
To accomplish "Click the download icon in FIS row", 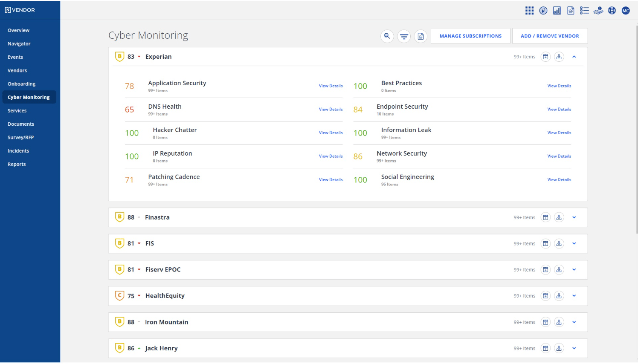I will (x=559, y=243).
